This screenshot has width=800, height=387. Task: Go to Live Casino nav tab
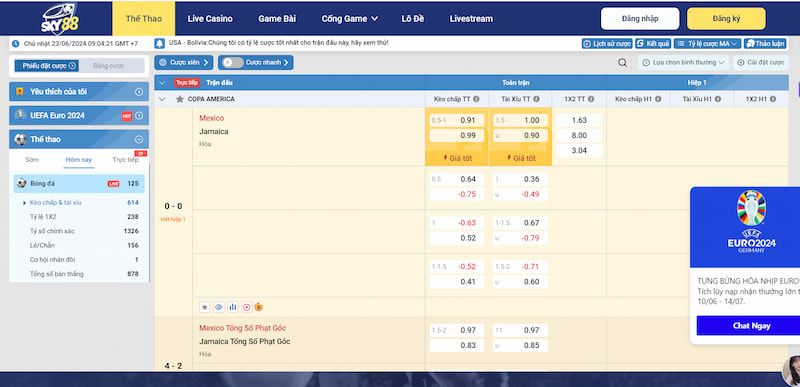(x=210, y=19)
